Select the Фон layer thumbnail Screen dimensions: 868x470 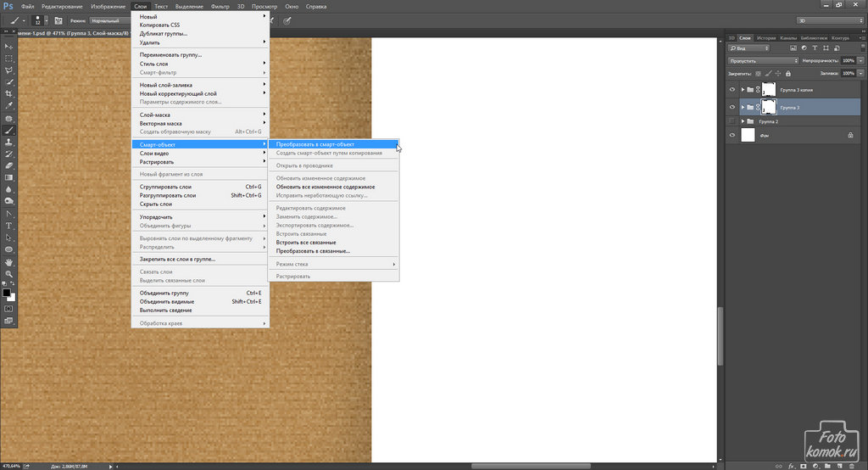[x=748, y=135]
